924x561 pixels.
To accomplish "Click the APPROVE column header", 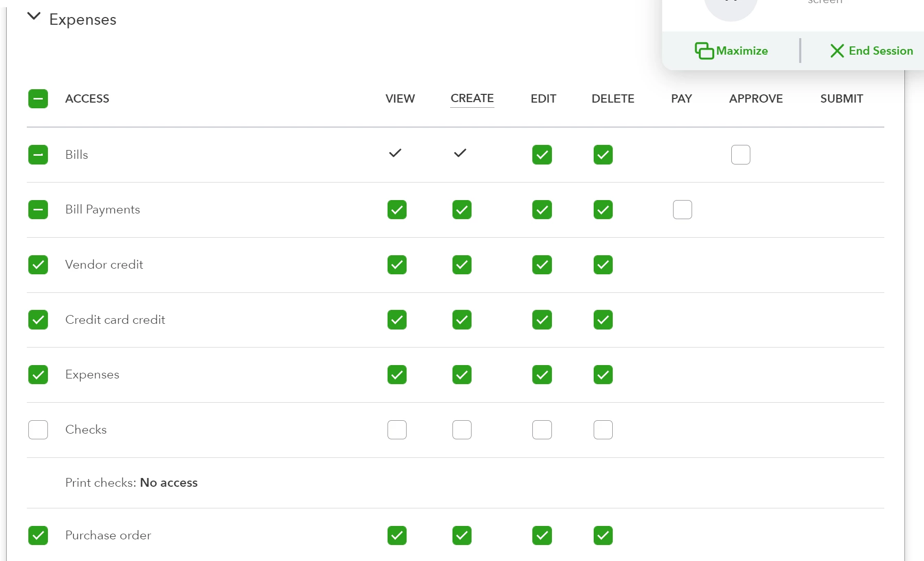I will (756, 98).
